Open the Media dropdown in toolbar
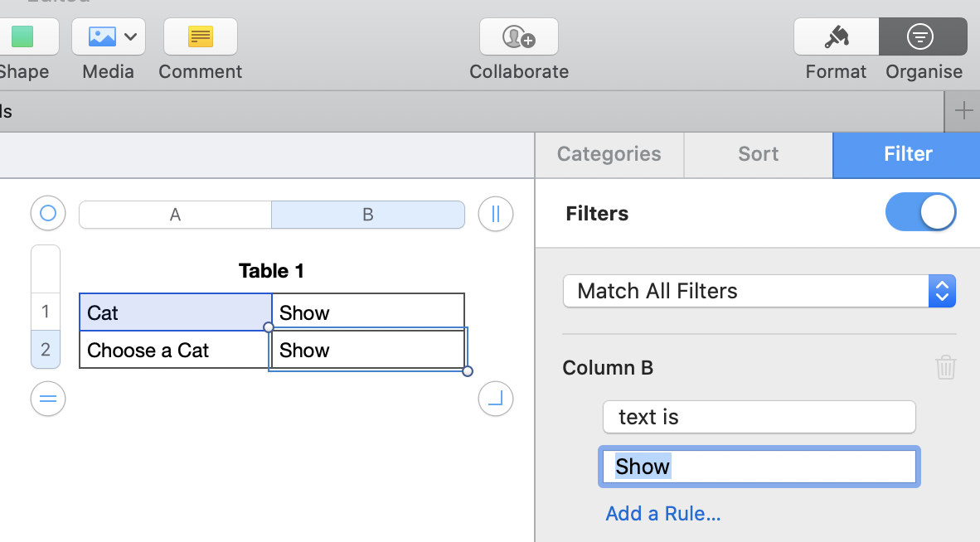This screenshot has height=542, width=980. click(109, 37)
